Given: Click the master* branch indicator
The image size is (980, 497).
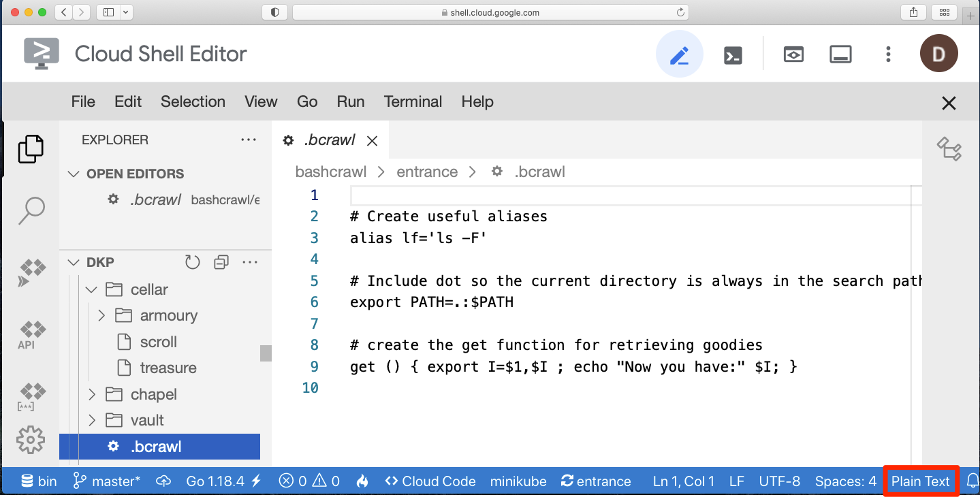Looking at the screenshot, I should click(106, 481).
